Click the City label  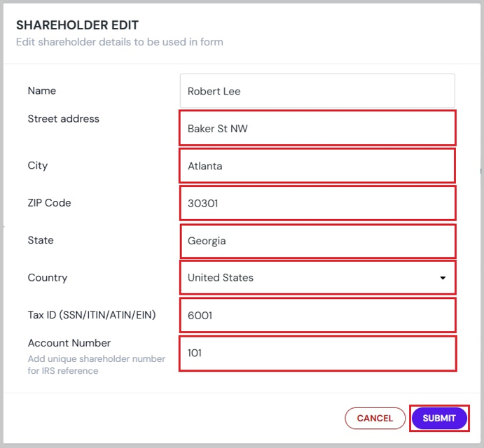point(38,166)
